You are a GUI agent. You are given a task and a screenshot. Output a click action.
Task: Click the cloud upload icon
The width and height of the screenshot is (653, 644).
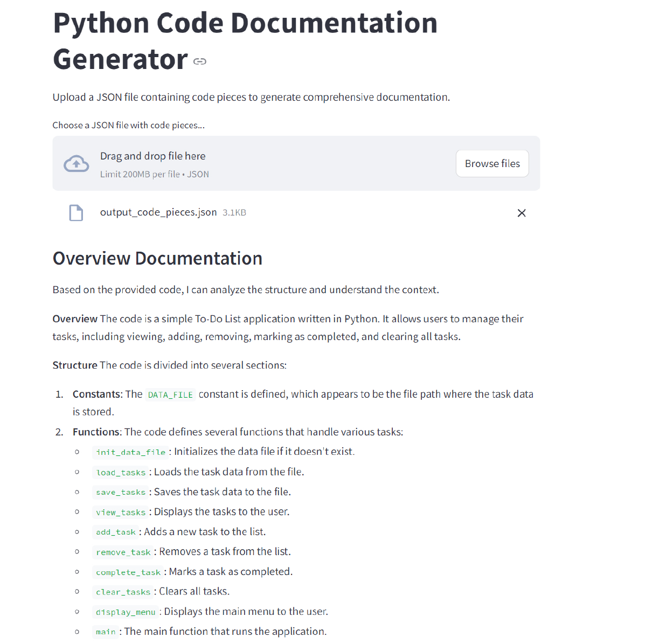tap(77, 164)
